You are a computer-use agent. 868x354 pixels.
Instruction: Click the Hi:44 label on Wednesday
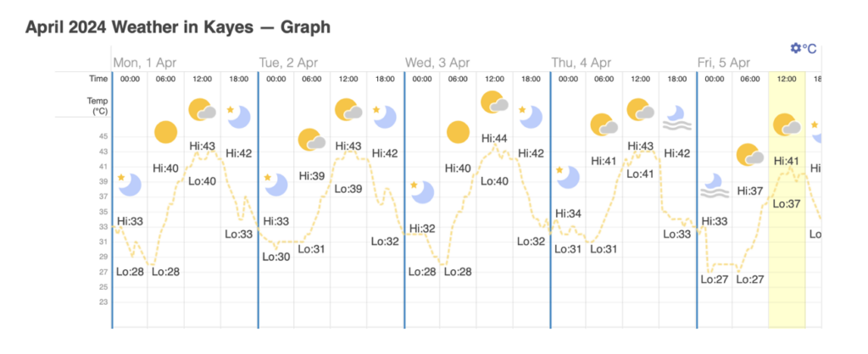(494, 138)
